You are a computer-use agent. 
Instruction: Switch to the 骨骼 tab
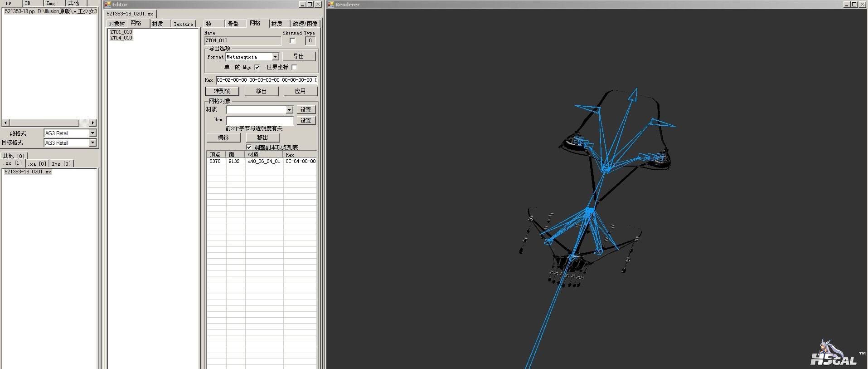tap(233, 24)
